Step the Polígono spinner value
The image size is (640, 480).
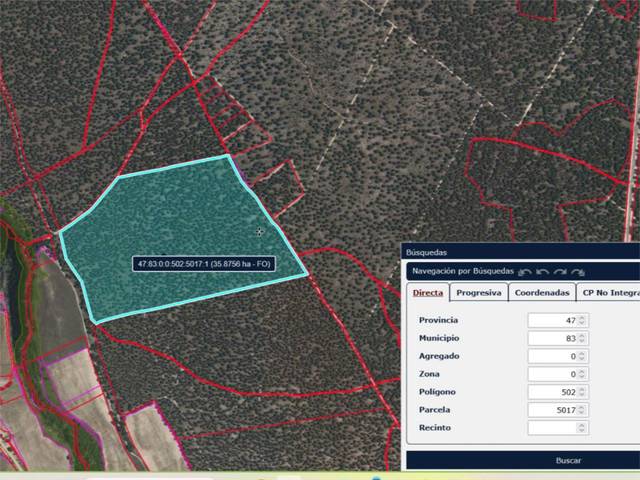click(582, 392)
